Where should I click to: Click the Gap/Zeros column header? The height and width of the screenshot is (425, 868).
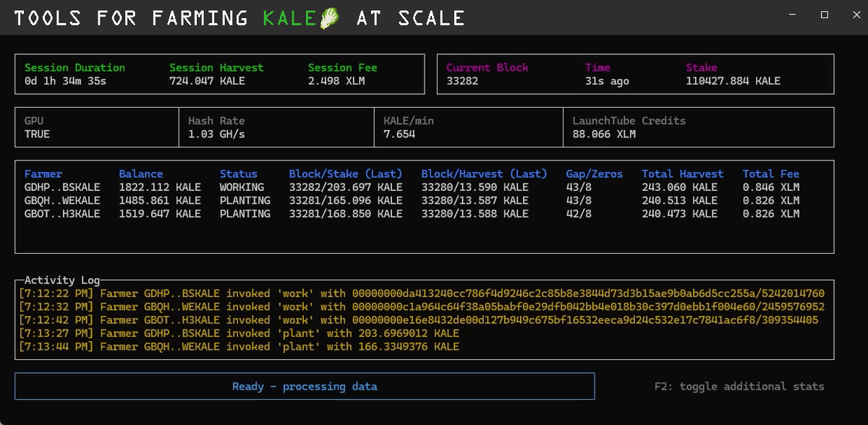(594, 173)
